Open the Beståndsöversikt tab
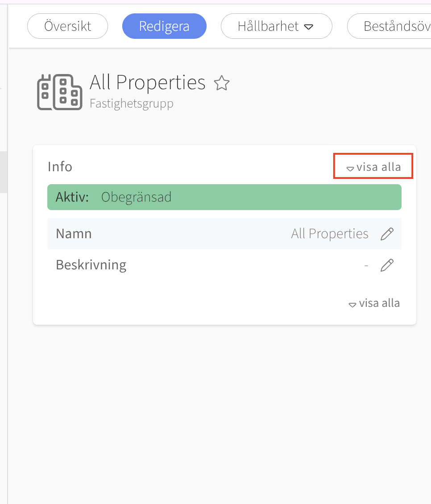The width and height of the screenshot is (431, 504). [389, 26]
